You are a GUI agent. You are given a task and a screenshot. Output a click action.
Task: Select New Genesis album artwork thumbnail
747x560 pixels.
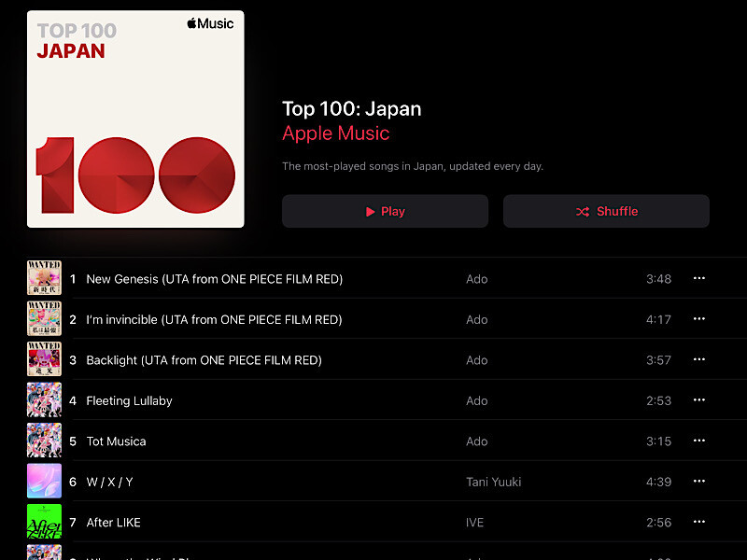[44, 278]
